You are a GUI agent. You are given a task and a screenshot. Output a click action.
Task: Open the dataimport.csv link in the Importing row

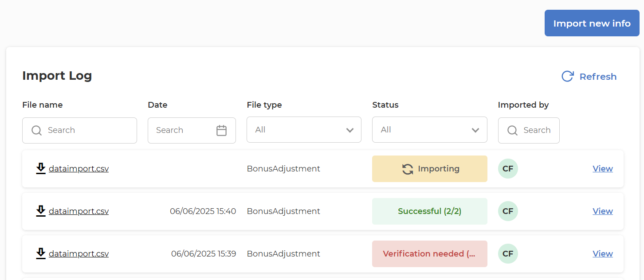pyautogui.click(x=79, y=169)
